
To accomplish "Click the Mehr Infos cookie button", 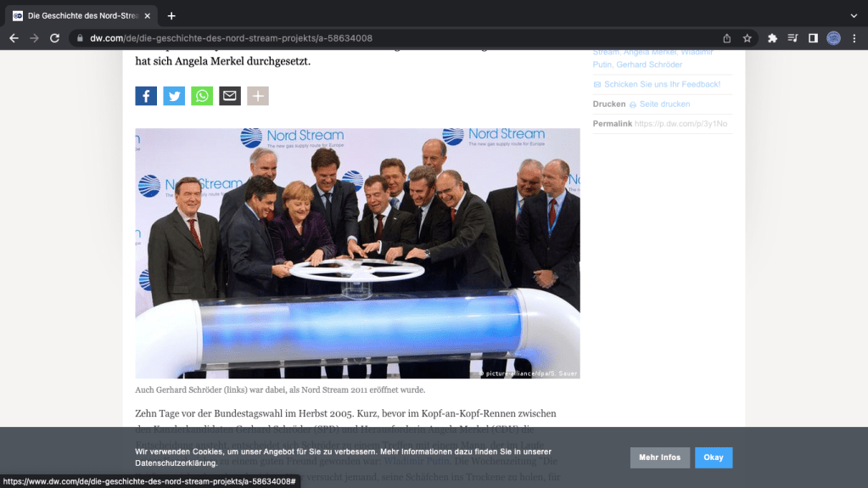I will 659,457.
